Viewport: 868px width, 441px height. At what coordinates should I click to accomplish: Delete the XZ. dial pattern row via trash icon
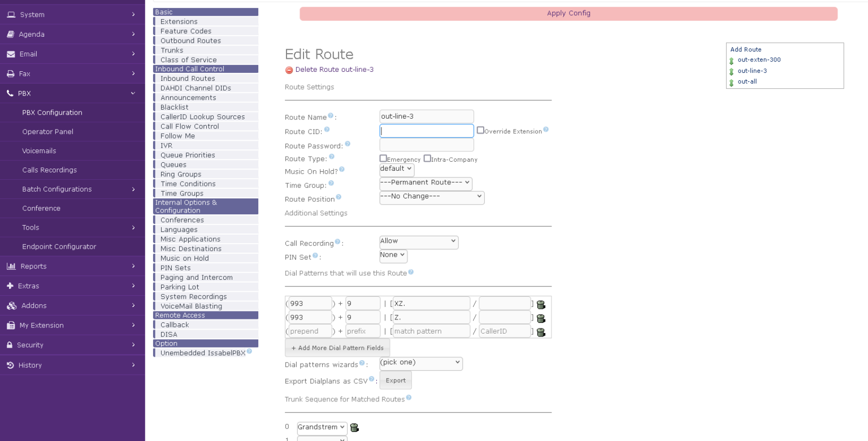[x=541, y=304]
